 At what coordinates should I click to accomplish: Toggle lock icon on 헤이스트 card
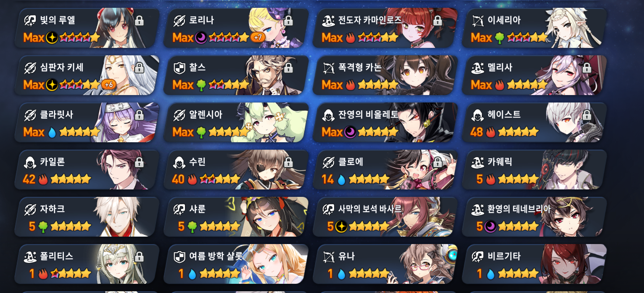[587, 115]
